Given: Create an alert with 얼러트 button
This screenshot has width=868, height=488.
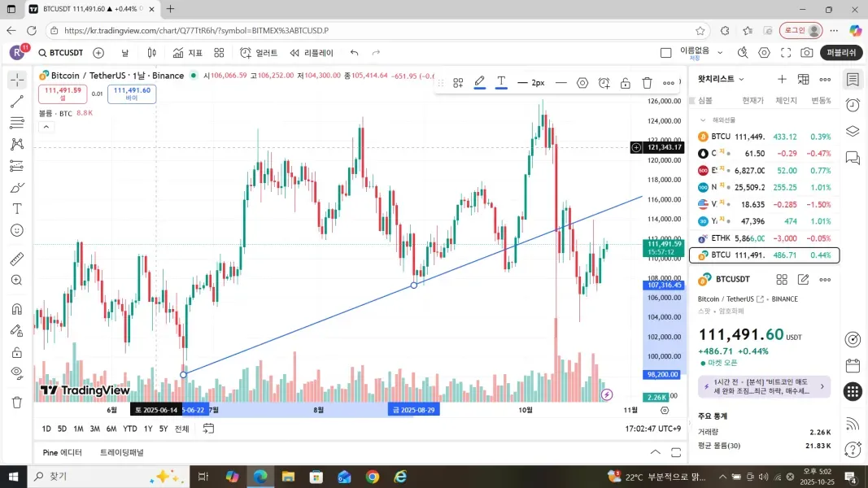Looking at the screenshot, I should click(259, 53).
